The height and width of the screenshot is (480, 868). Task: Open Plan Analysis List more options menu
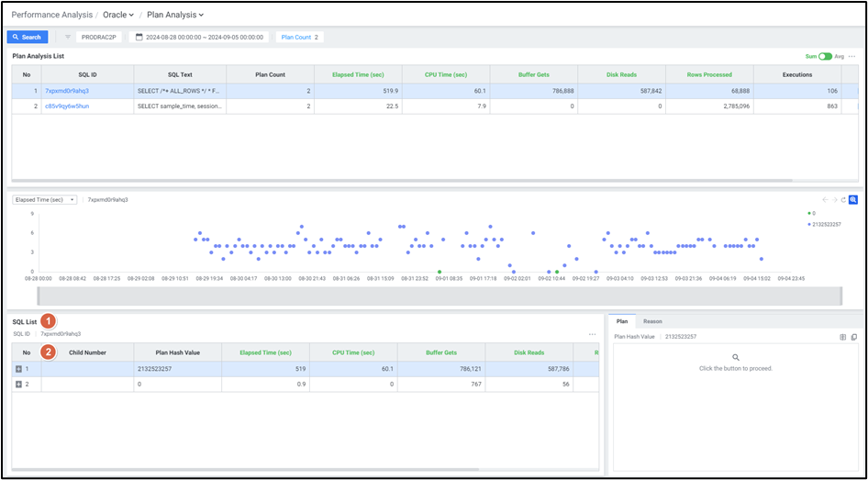tap(852, 56)
